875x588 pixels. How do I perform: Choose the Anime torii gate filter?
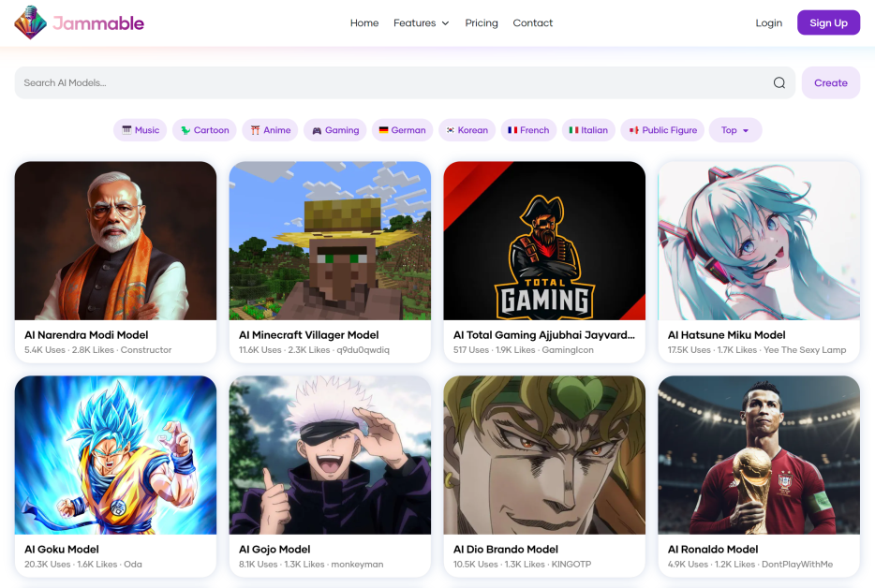[x=270, y=130]
